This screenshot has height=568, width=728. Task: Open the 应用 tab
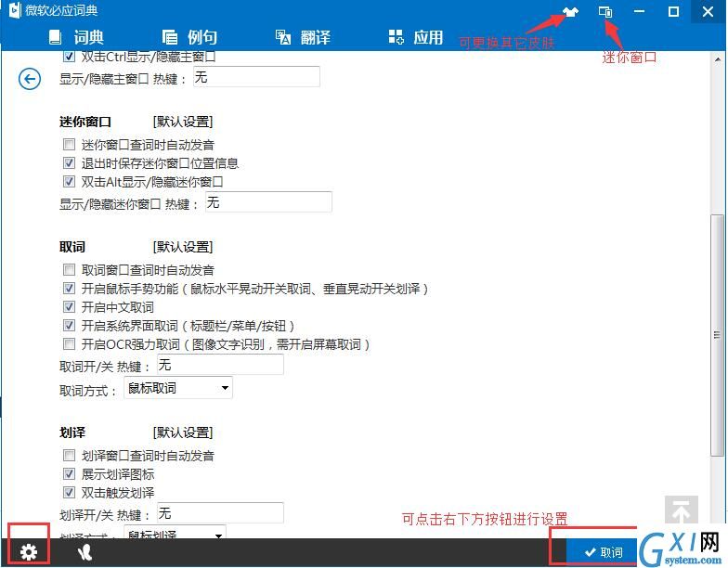tap(416, 37)
